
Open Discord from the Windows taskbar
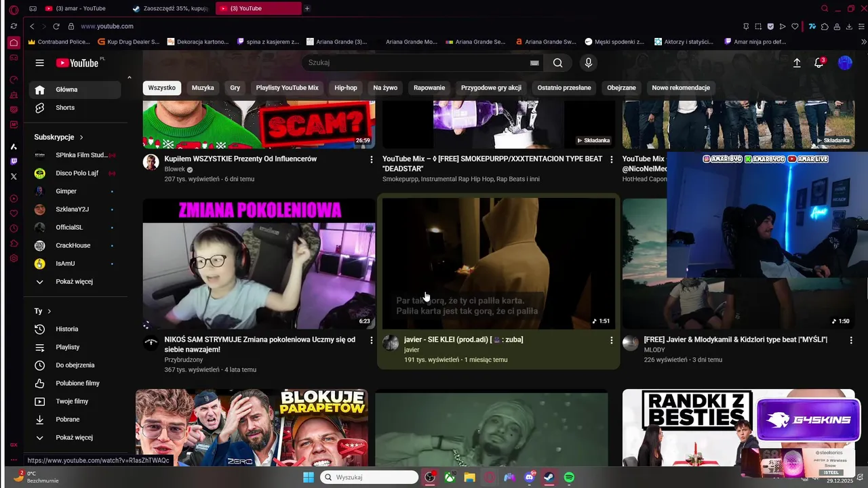coord(530,477)
